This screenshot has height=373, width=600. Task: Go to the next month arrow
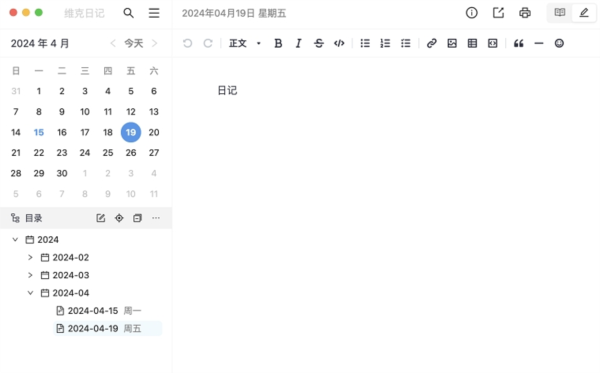pos(155,43)
